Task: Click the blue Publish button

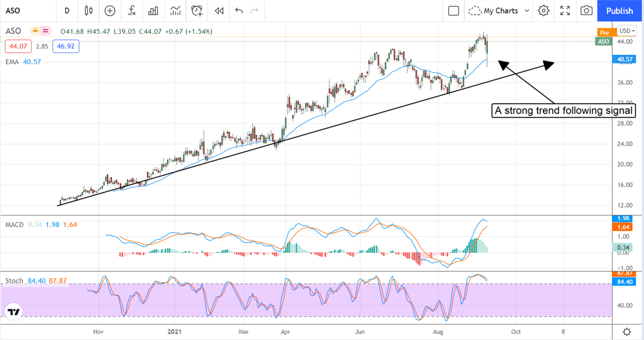Action: click(619, 10)
